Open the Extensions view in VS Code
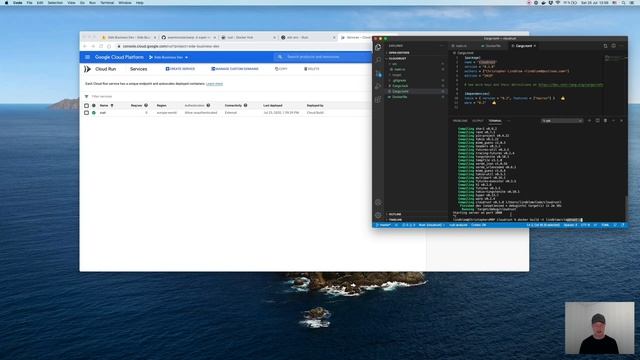 378,100
